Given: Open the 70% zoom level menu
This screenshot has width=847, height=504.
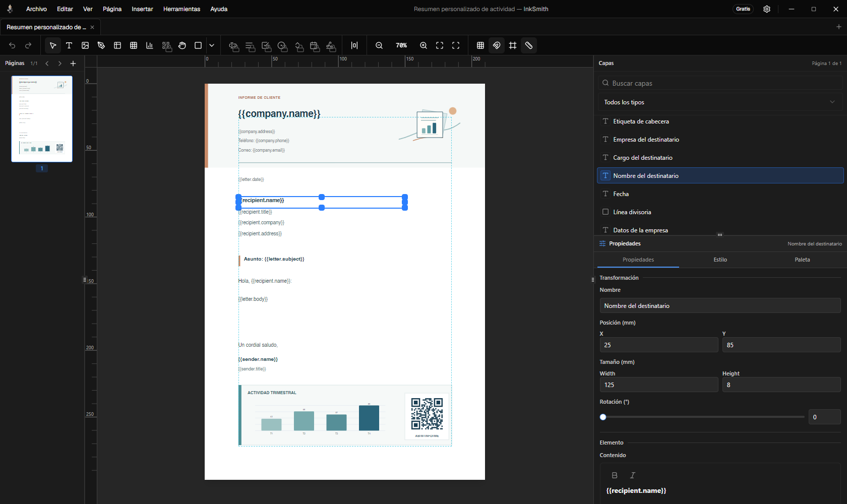Looking at the screenshot, I should pos(401,45).
